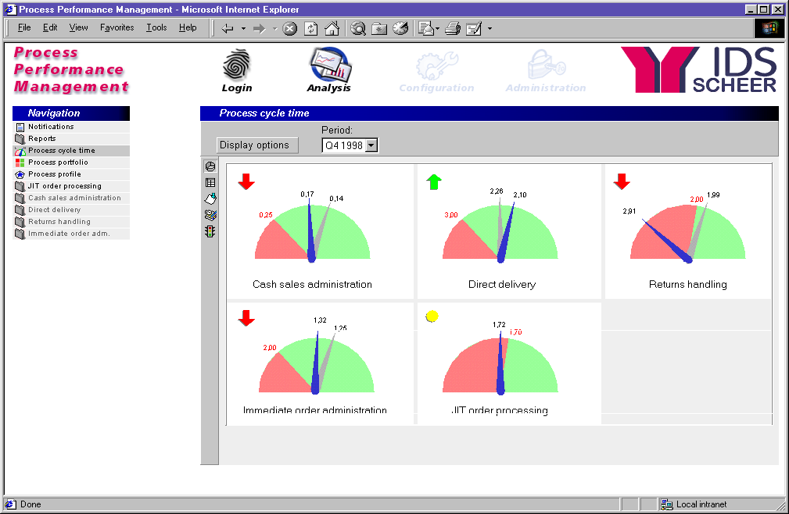Open Process portfolio link in Navigation
789x514 pixels.
(x=58, y=163)
